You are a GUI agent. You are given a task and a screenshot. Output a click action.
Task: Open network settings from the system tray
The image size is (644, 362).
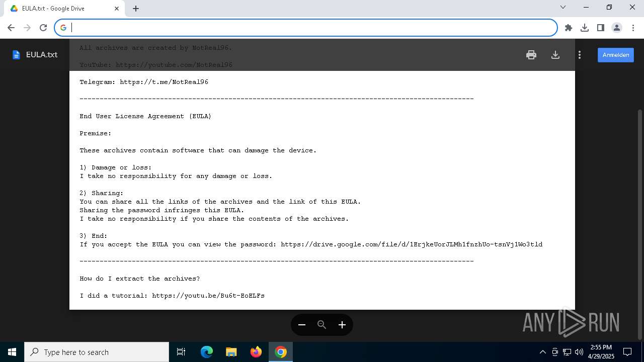point(567,352)
